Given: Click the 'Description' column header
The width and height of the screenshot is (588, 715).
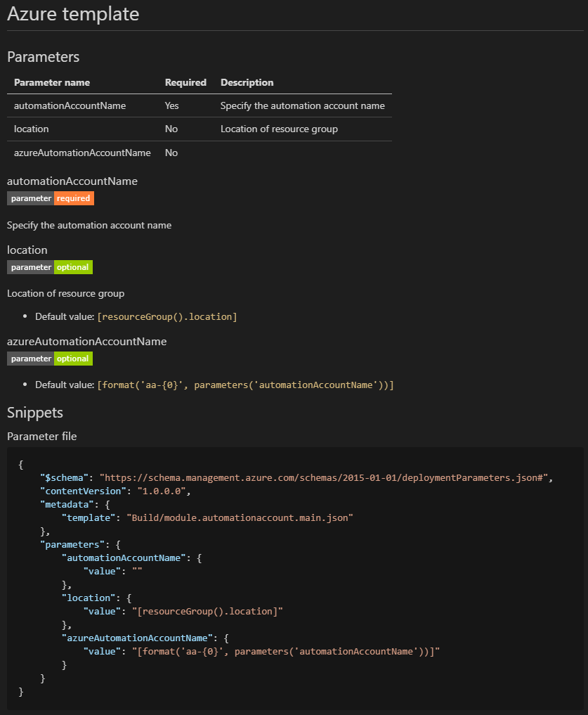Looking at the screenshot, I should coord(247,82).
